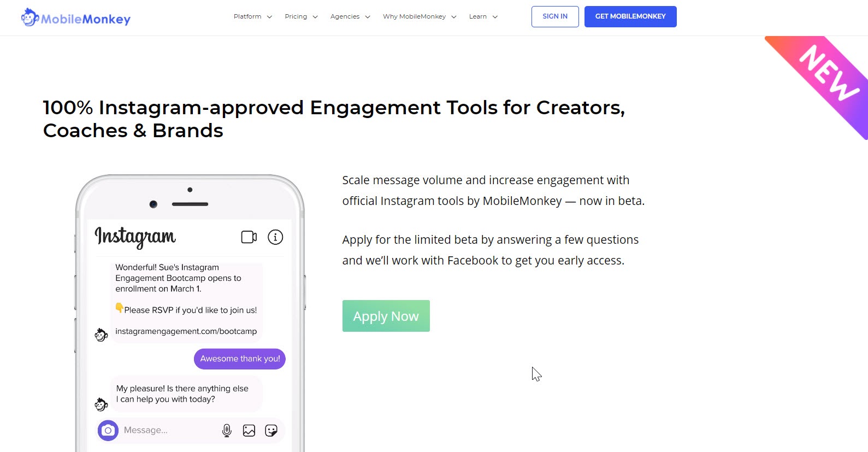The width and height of the screenshot is (868, 452).
Task: Click the instagramengagement.com/bootcamp link text
Action: click(186, 331)
